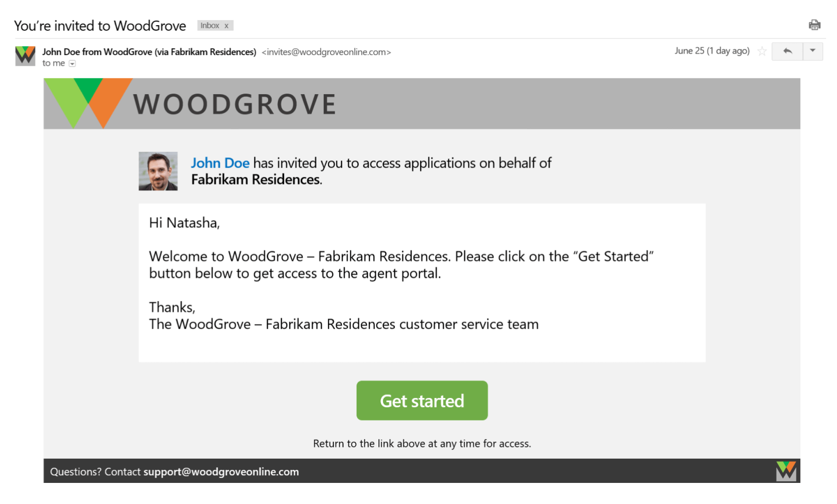Click John Doe's profile photo
Screen dimensions: 837x504
(158, 171)
